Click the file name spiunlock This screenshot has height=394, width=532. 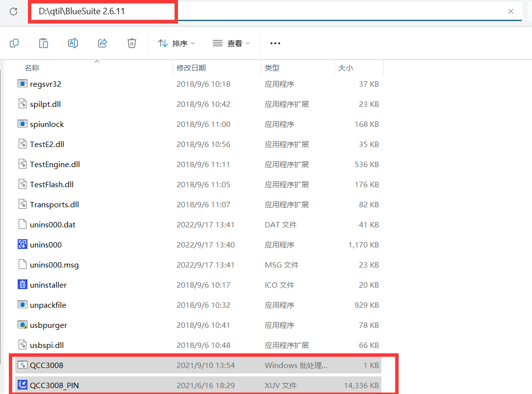pos(47,124)
